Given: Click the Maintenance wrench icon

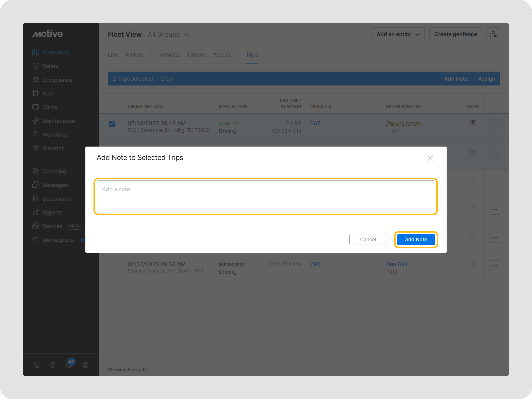Looking at the screenshot, I should coord(36,121).
